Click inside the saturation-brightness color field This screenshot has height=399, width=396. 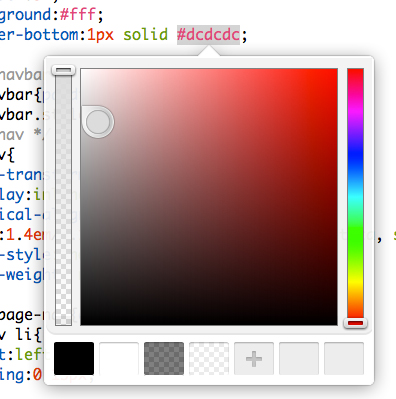click(x=209, y=197)
